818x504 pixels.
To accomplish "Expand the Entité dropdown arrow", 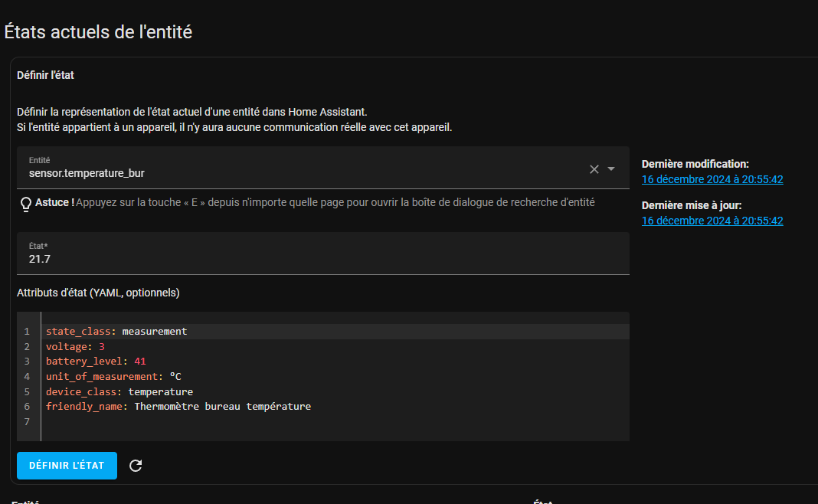I will pyautogui.click(x=611, y=169).
